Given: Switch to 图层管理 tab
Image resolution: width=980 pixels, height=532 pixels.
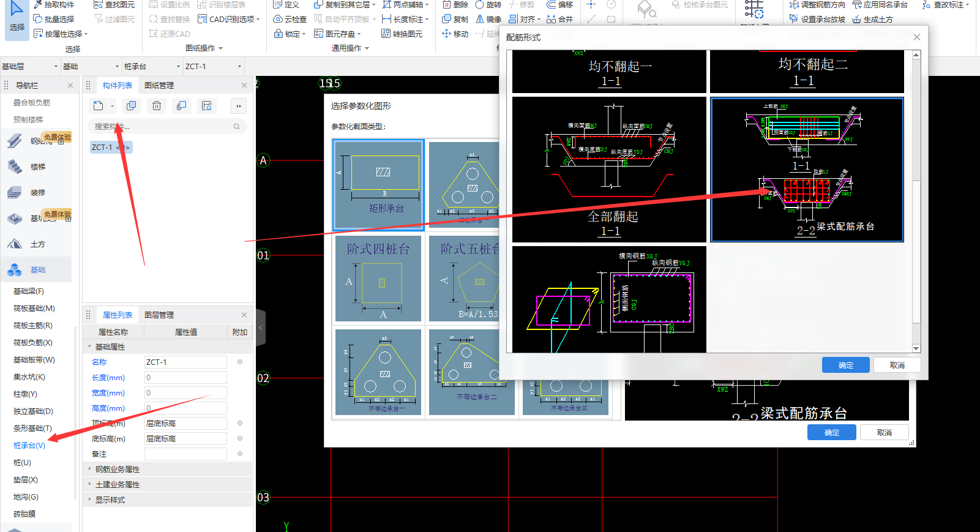Looking at the screenshot, I should (x=159, y=315).
